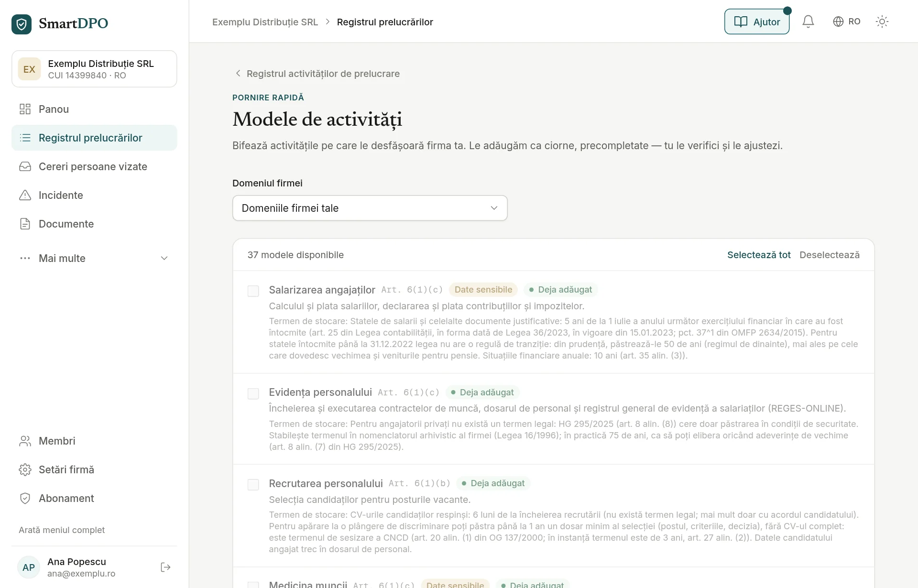Open Setări firmă
Viewport: 918px width, 588px height.
(94, 469)
